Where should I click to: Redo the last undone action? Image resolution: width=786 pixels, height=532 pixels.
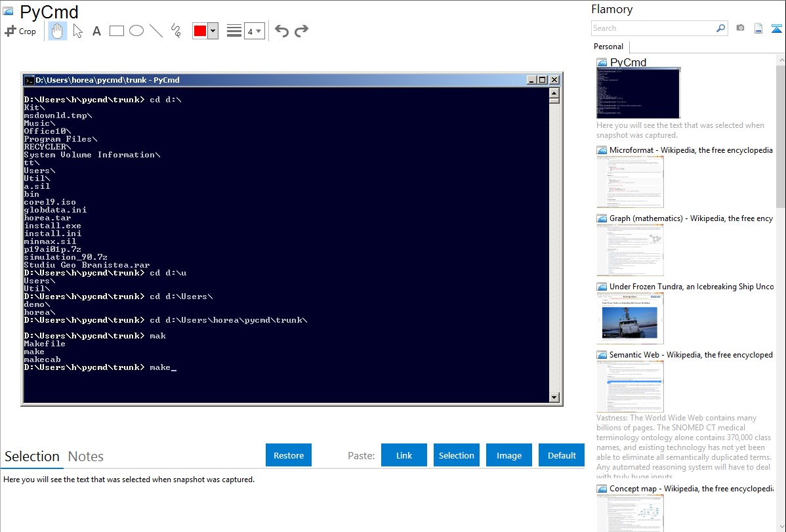[302, 31]
